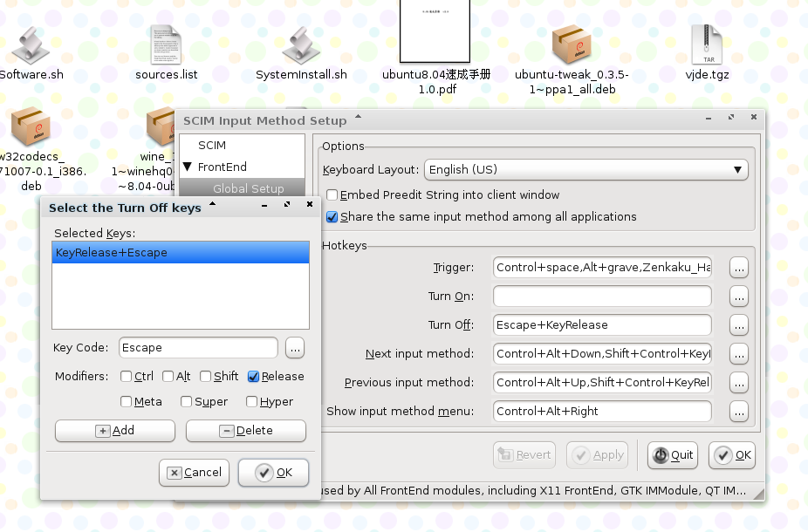Select the vjde.tgz archive icon
Screen dimensions: 808x532
707,44
